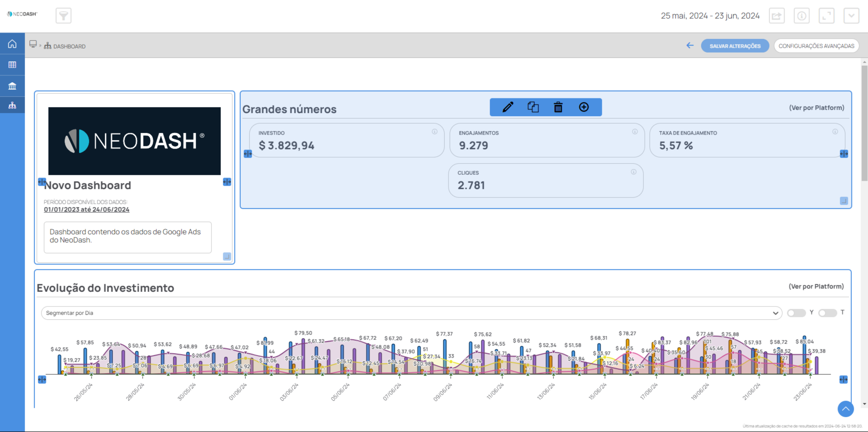Viewport: 868px width, 432px height.
Task: Click the back arrow near Salvar Alterações
Action: [x=690, y=45]
